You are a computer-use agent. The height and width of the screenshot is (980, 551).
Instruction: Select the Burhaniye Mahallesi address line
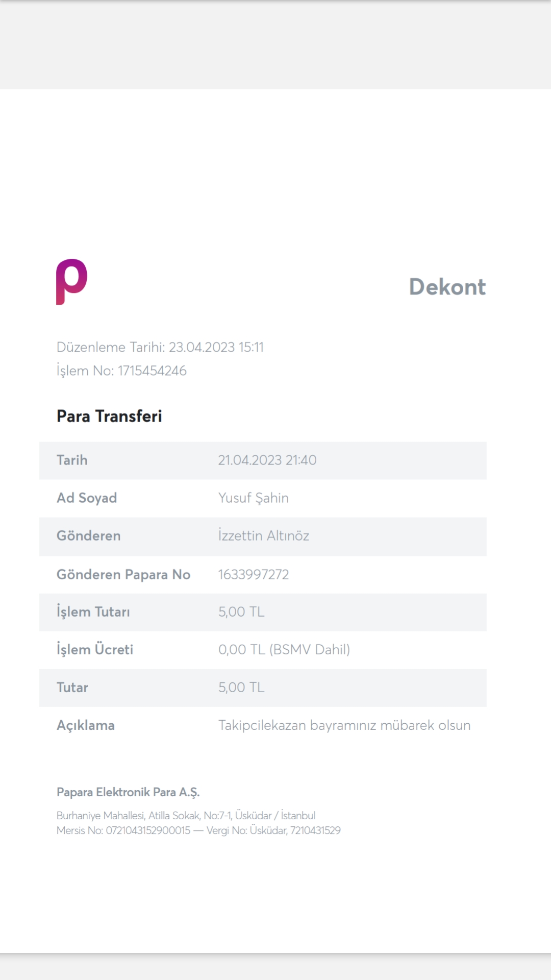click(x=186, y=816)
